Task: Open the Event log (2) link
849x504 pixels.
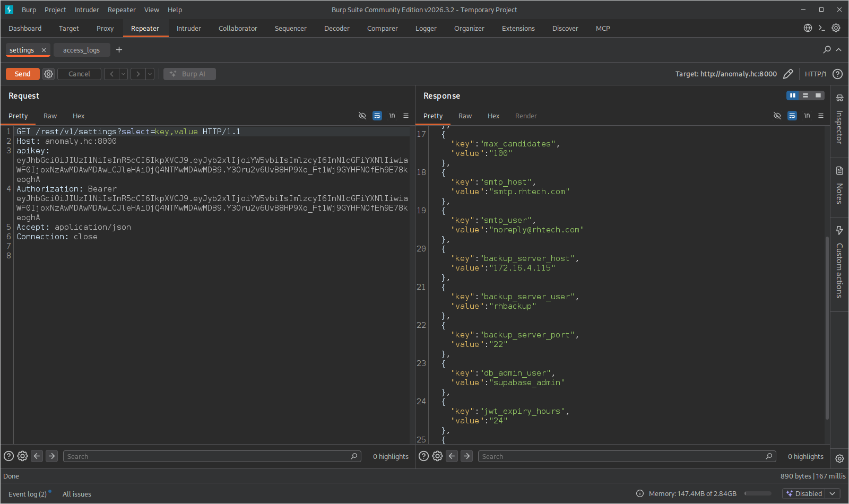Action: (28, 494)
